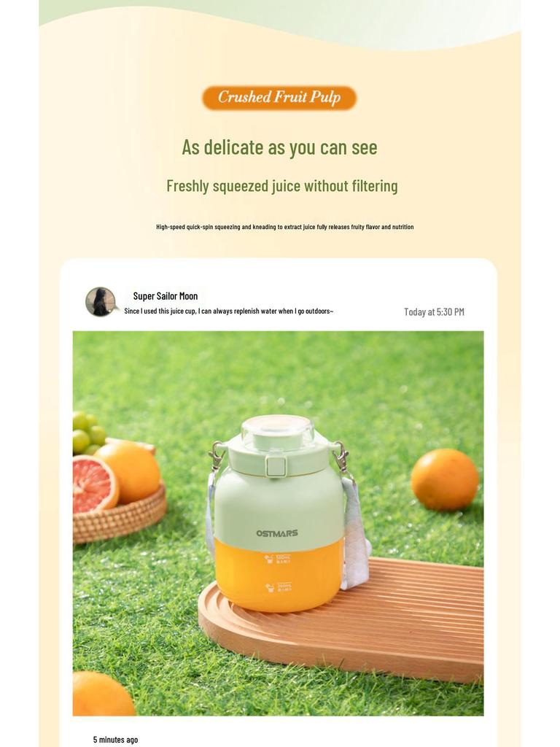Click the lower fill-level marking on the cup
Screen dimensions: 560x747
point(278,587)
